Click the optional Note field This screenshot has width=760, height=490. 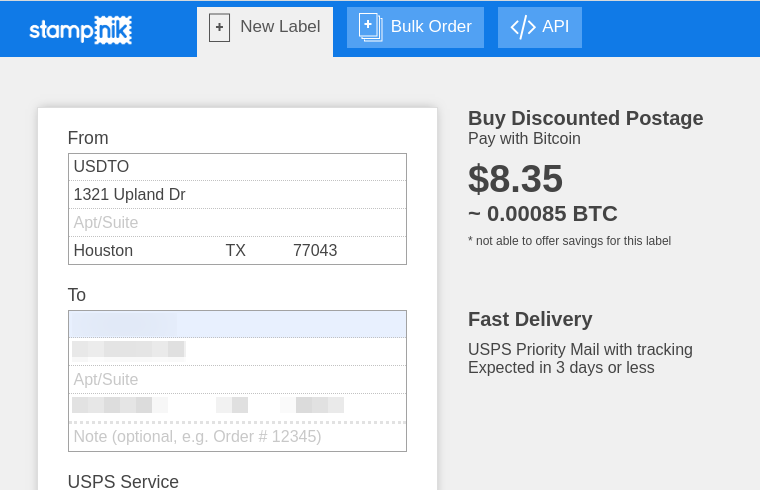[x=238, y=437]
